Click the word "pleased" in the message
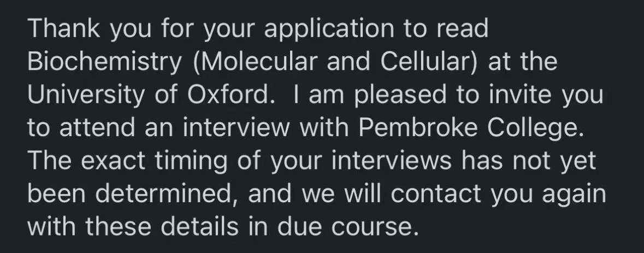This screenshot has width=644, height=253. point(400,95)
